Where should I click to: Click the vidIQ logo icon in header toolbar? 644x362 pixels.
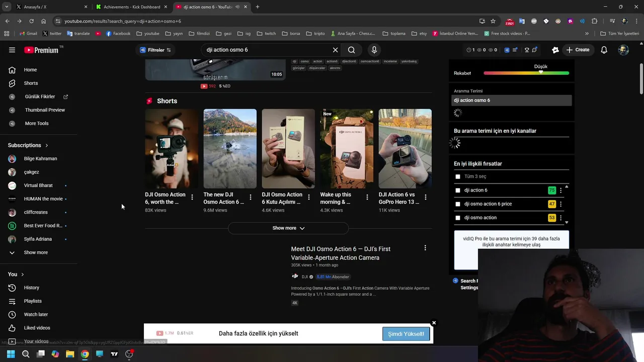[507, 50]
